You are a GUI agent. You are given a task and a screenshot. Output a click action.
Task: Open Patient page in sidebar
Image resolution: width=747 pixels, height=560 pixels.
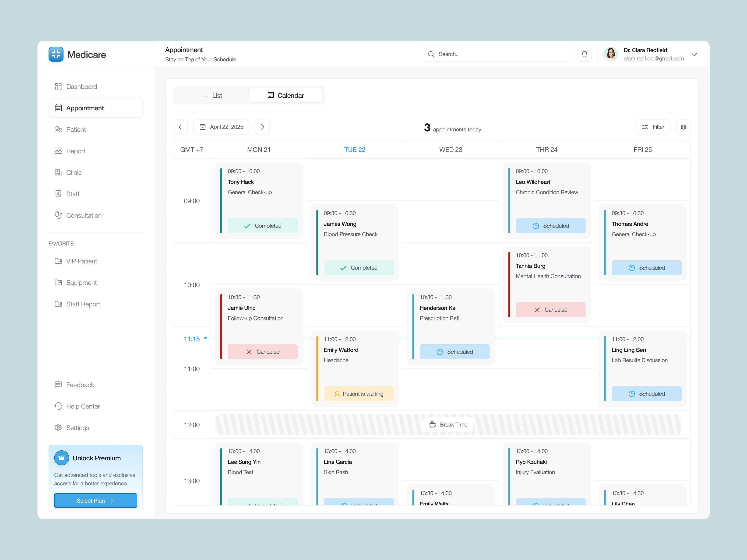(x=76, y=130)
